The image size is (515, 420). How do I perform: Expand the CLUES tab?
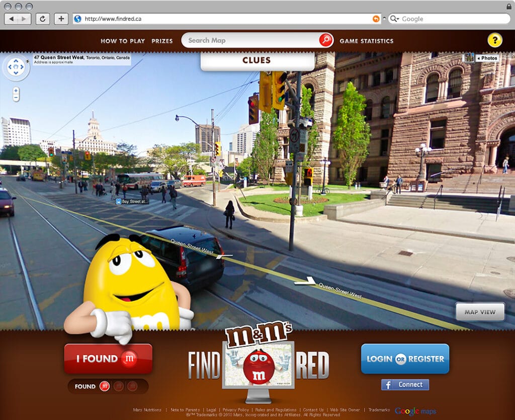[257, 60]
